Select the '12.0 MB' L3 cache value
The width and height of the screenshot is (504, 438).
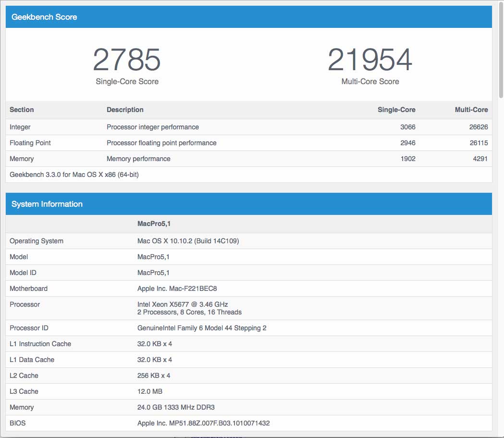(150, 391)
